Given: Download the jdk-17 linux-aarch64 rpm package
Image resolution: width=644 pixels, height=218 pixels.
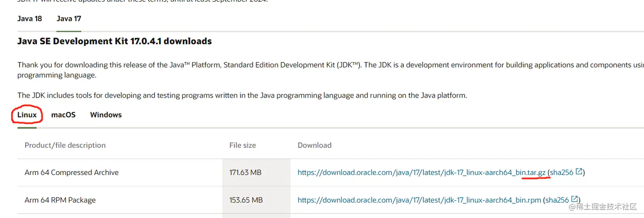Looking at the screenshot, I should (420, 200).
